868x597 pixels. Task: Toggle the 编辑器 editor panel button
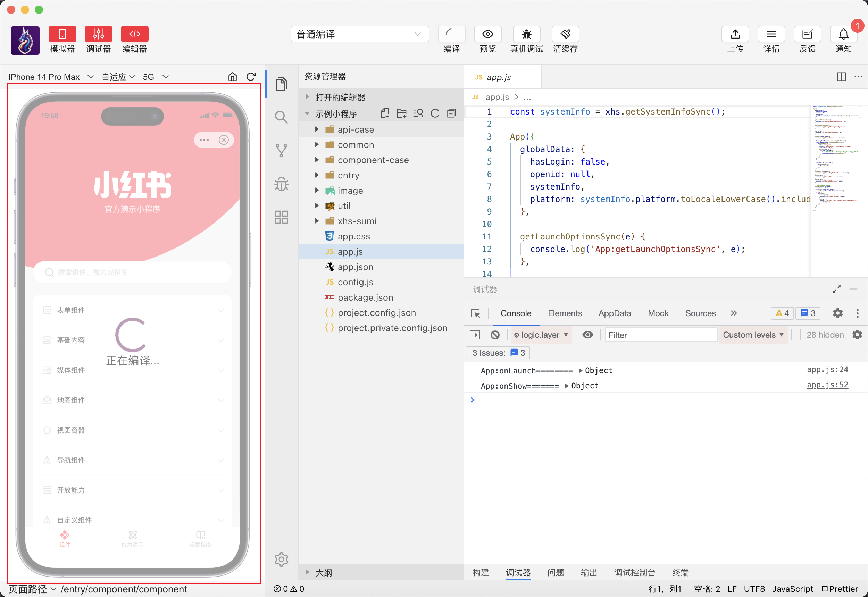pos(135,34)
